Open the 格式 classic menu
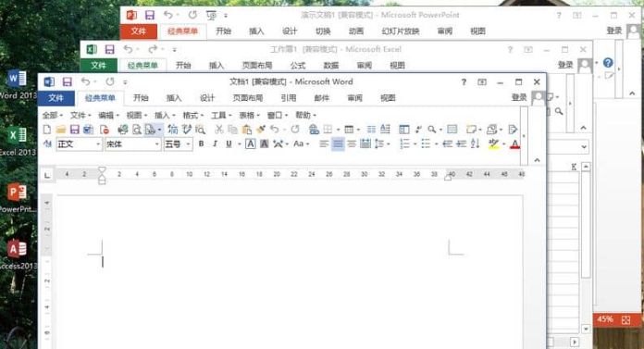Image resolution: width=644 pixels, height=349 pixels. (193, 115)
